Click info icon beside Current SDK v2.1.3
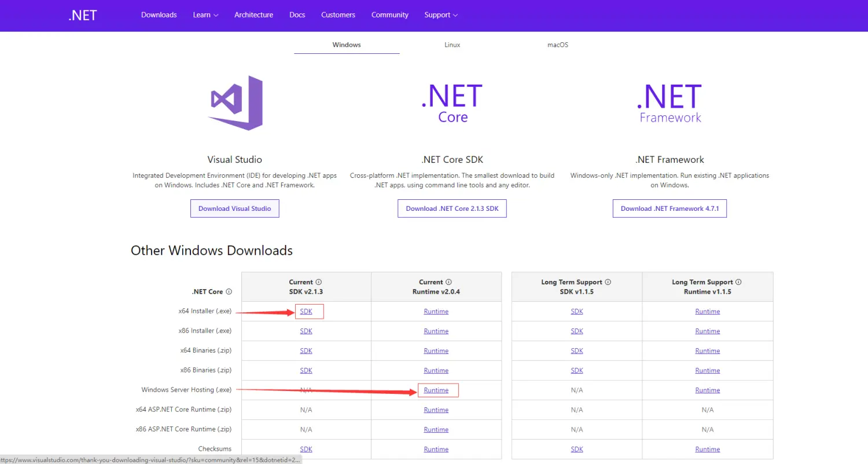 (319, 282)
